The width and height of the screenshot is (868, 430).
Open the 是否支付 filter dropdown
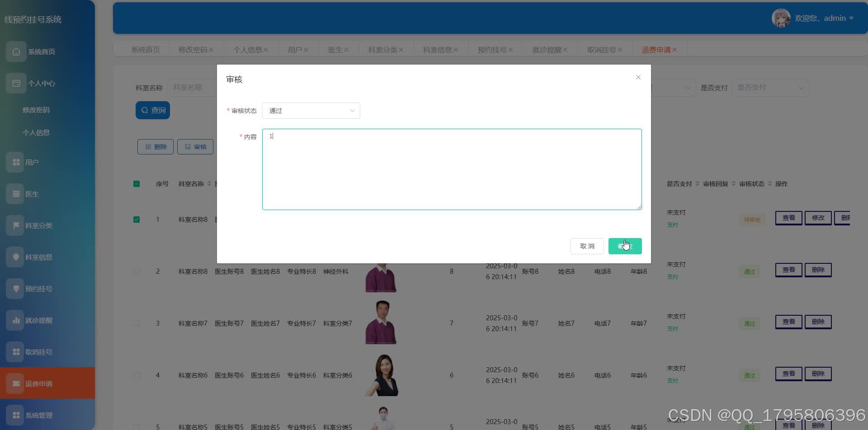(x=770, y=88)
